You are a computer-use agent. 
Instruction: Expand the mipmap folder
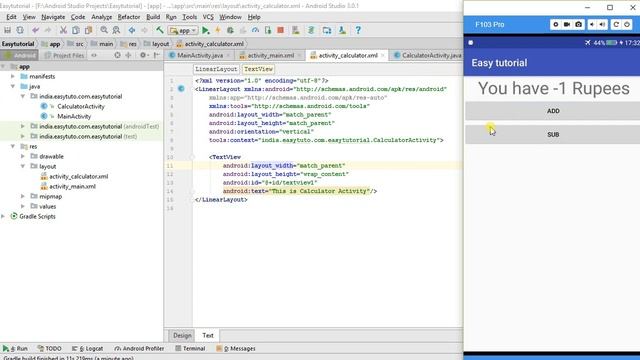point(23,196)
